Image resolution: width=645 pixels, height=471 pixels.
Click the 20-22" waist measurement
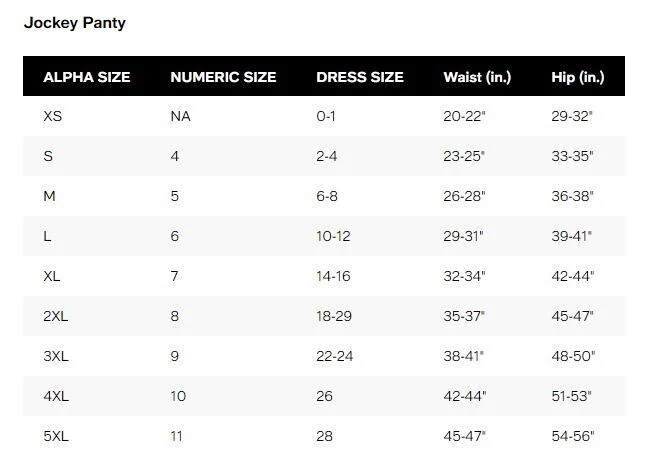coord(464,116)
